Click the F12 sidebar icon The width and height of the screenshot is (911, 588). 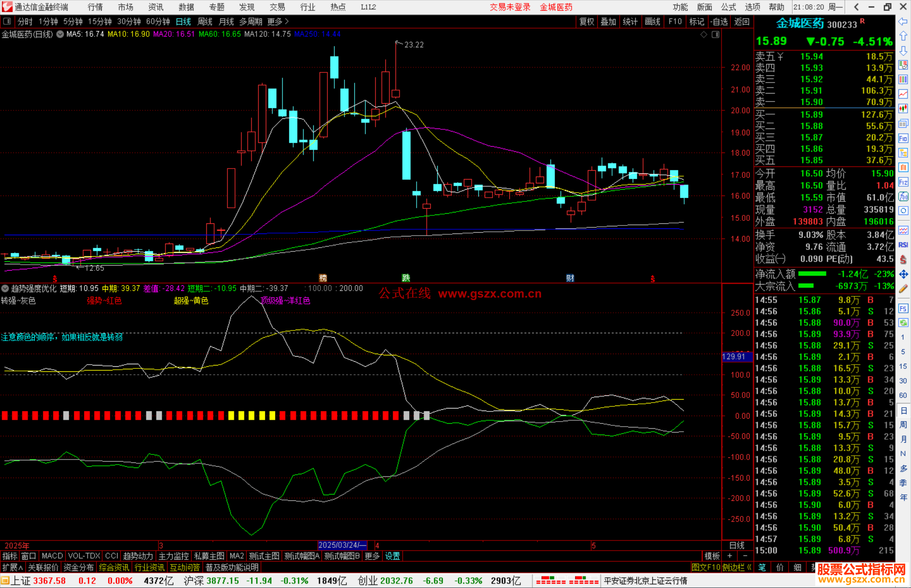903,182
